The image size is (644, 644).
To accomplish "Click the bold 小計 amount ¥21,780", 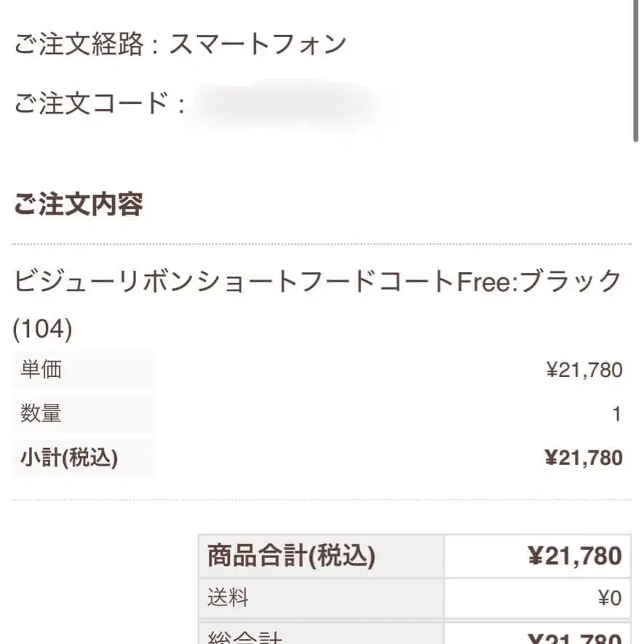I will (x=583, y=458).
